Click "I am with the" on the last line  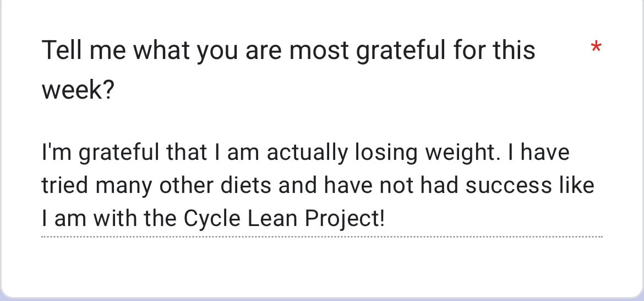pos(109,219)
